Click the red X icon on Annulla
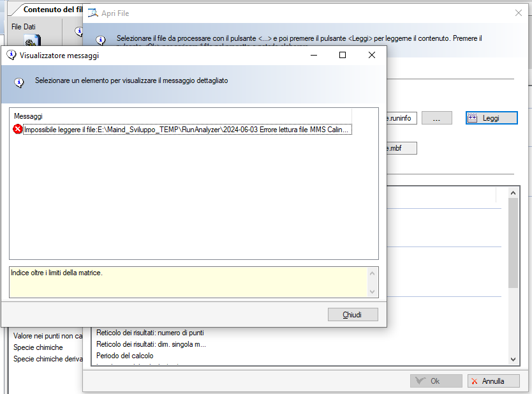 [x=475, y=381]
